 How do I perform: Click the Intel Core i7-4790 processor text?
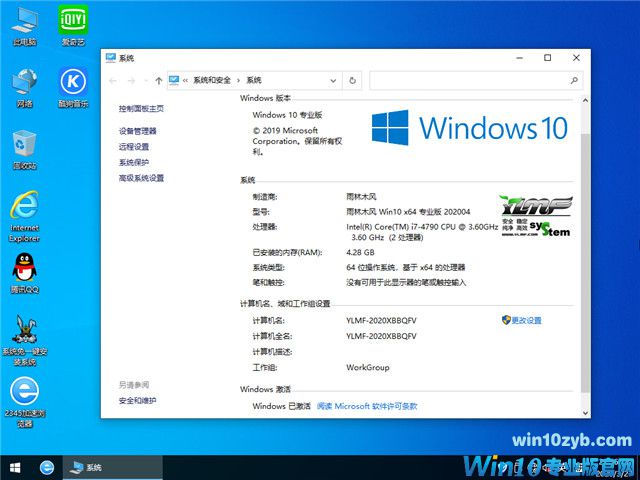pyautogui.click(x=422, y=232)
